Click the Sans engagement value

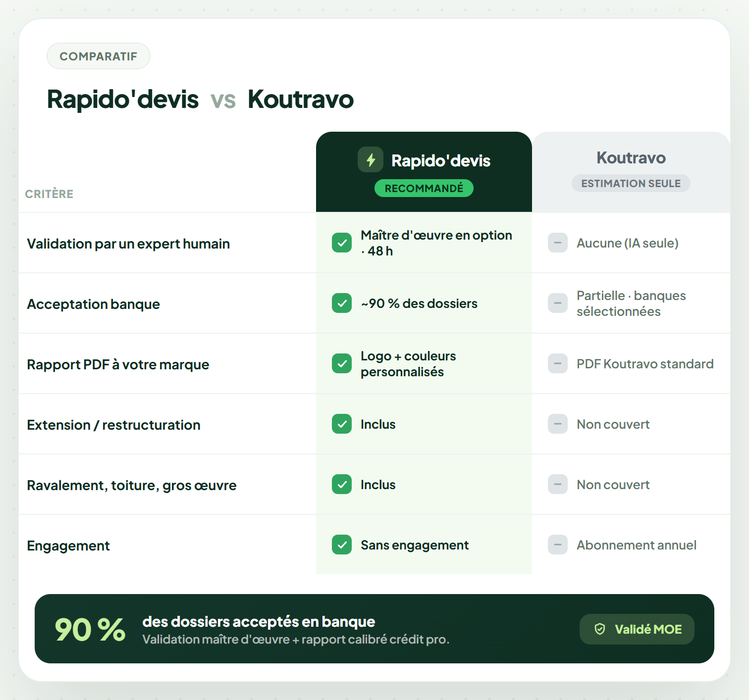[415, 545]
